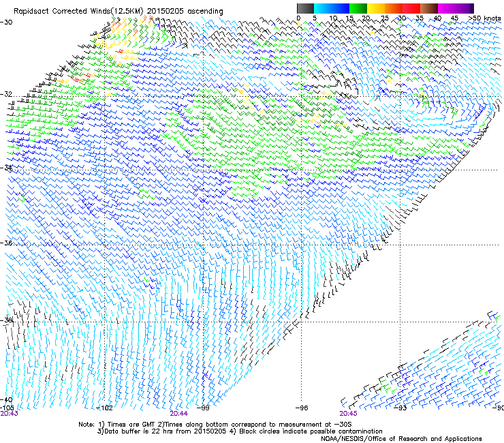
Task: Click the NOAA/NESDIS credit text
Action: tap(401, 438)
